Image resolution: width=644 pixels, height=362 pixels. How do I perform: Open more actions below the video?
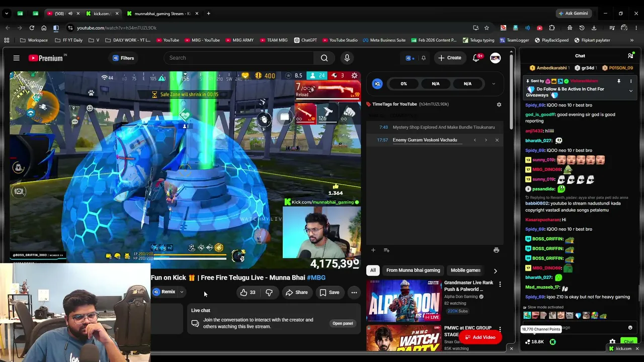tap(354, 293)
